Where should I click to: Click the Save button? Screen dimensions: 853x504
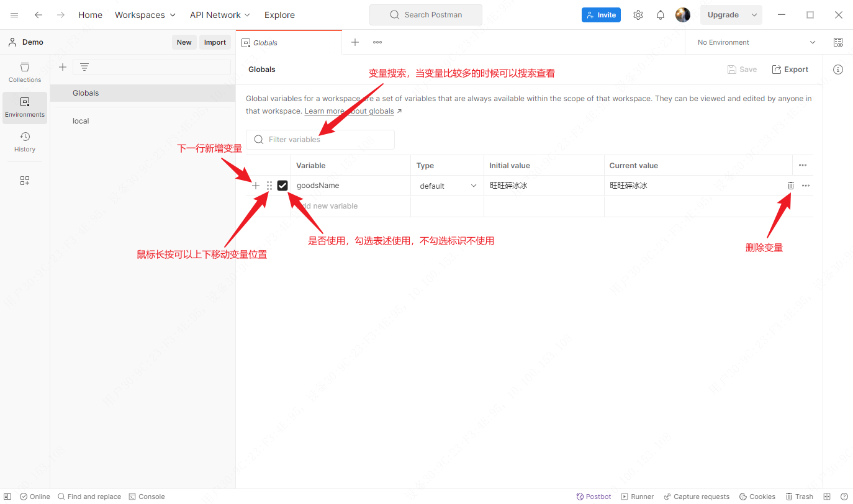click(x=742, y=70)
